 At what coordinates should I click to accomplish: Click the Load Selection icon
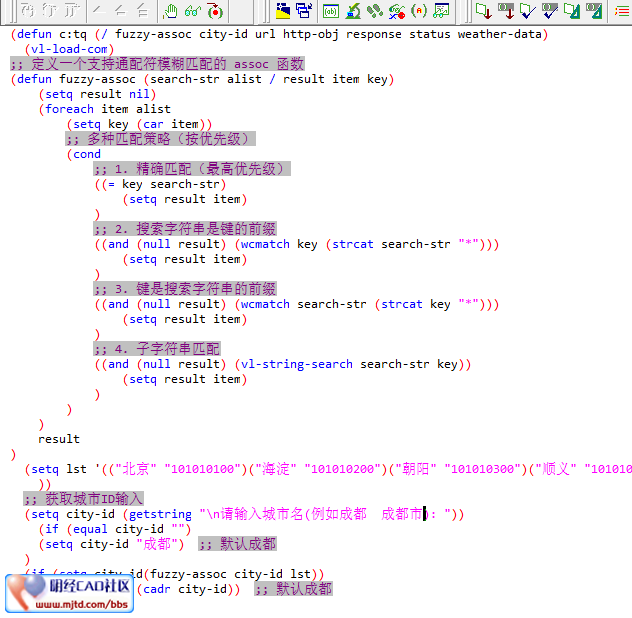[x=506, y=11]
